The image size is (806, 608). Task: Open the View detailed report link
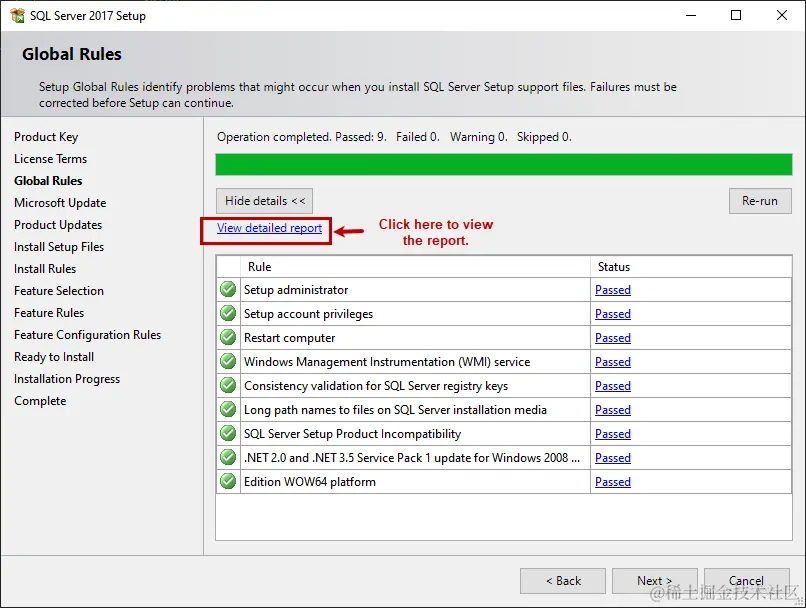[x=269, y=228]
